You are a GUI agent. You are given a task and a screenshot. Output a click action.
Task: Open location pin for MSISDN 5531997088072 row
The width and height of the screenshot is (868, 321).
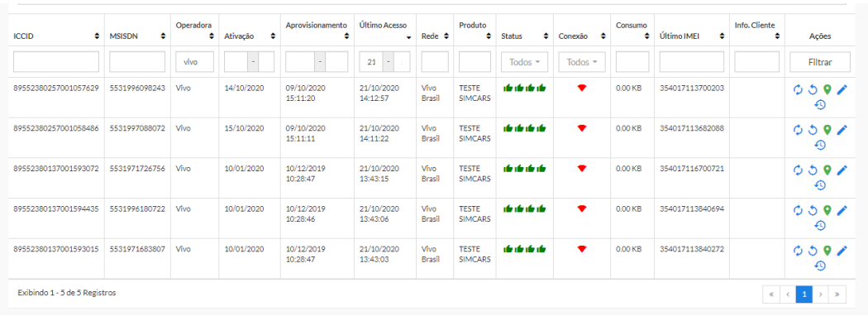(827, 130)
